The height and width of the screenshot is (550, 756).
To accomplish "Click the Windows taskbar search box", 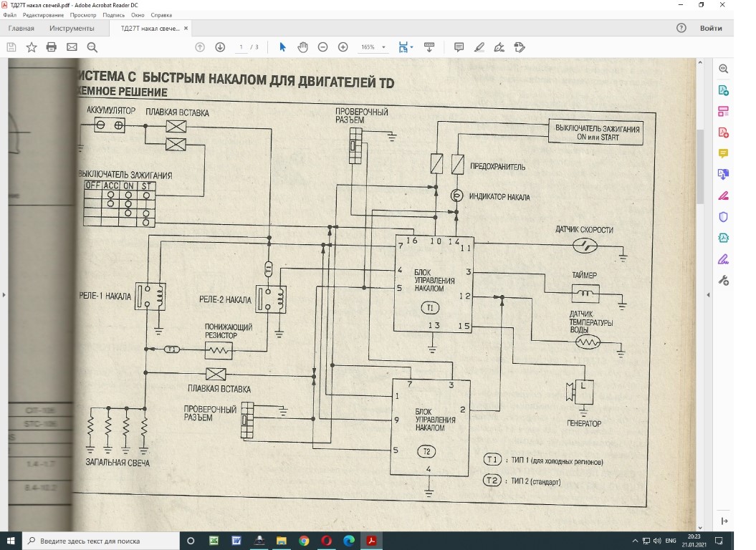I will (101, 541).
